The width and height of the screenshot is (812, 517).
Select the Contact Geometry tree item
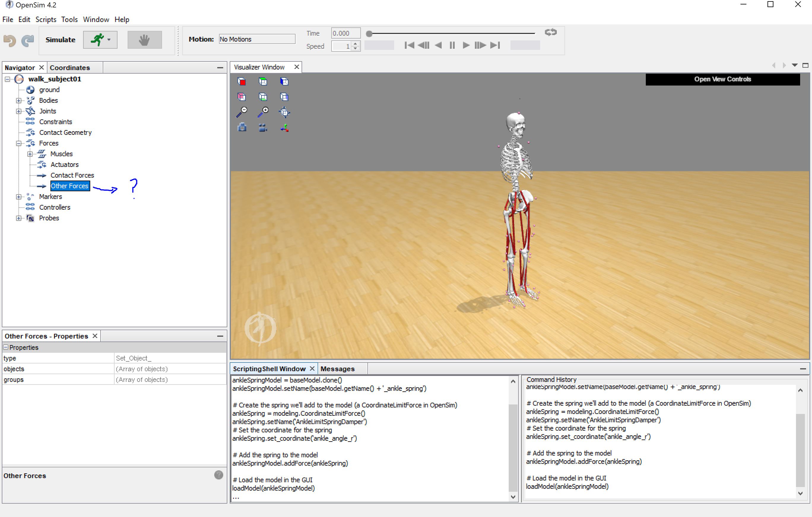click(65, 133)
